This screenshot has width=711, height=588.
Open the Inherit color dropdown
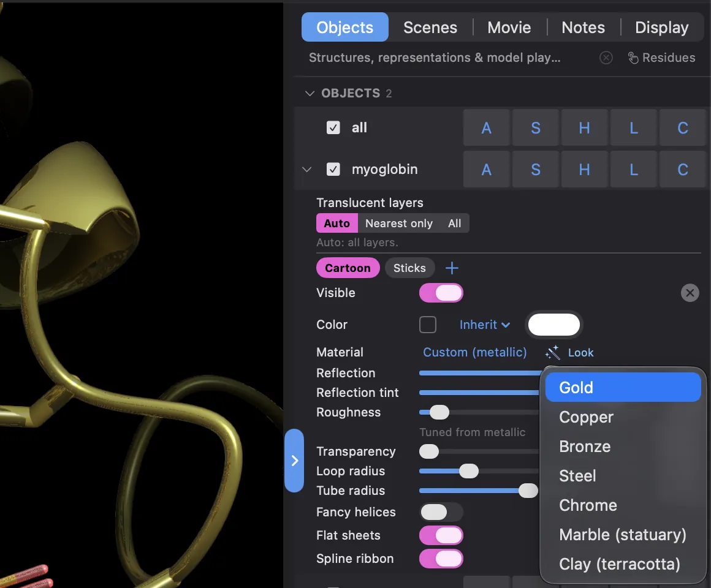coord(485,325)
